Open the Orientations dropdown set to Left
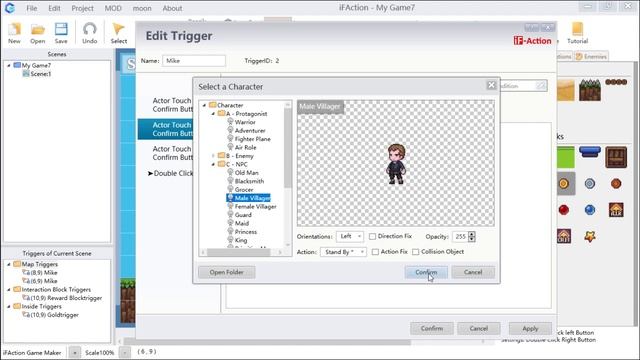The height and width of the screenshot is (360, 640). (x=350, y=236)
